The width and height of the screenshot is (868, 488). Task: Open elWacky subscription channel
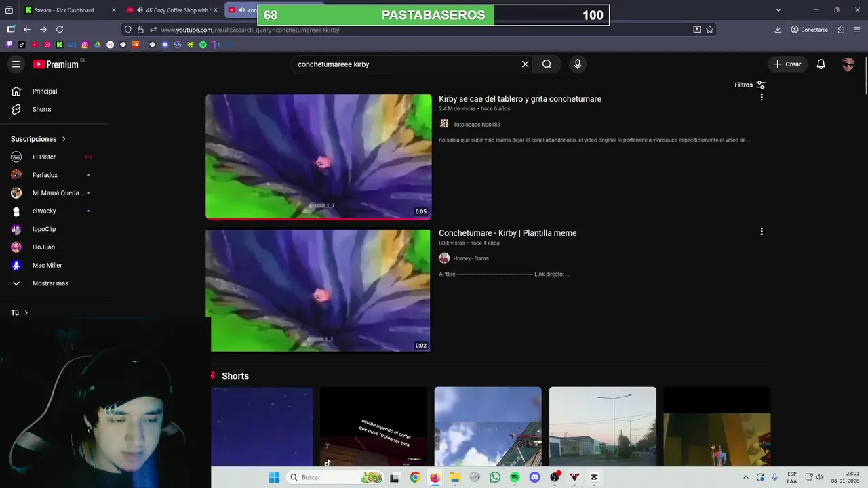click(44, 211)
